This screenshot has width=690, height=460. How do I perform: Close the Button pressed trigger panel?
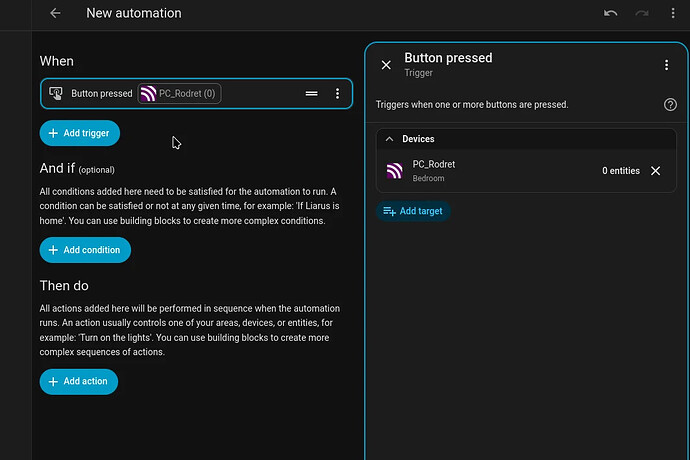pyautogui.click(x=386, y=65)
